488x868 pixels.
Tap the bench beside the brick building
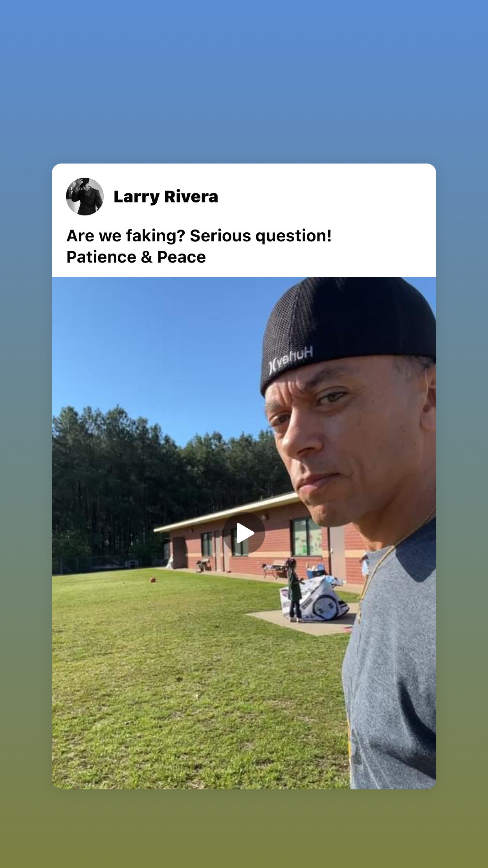[275, 569]
